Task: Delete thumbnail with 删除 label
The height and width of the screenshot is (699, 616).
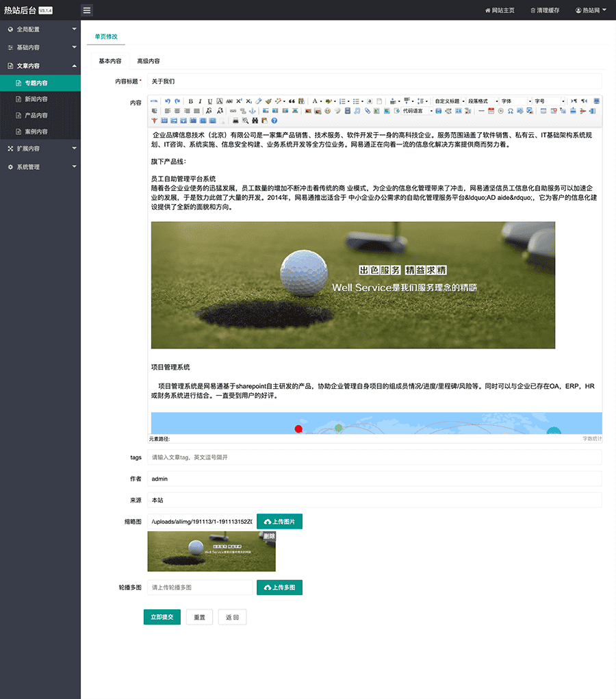Action: [x=269, y=536]
